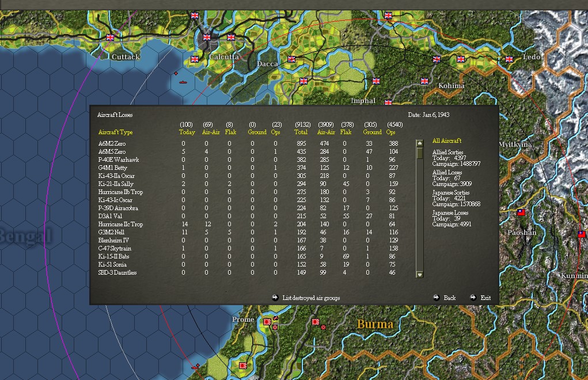
Task: Sort by the first Ops column header
Action: (x=275, y=132)
